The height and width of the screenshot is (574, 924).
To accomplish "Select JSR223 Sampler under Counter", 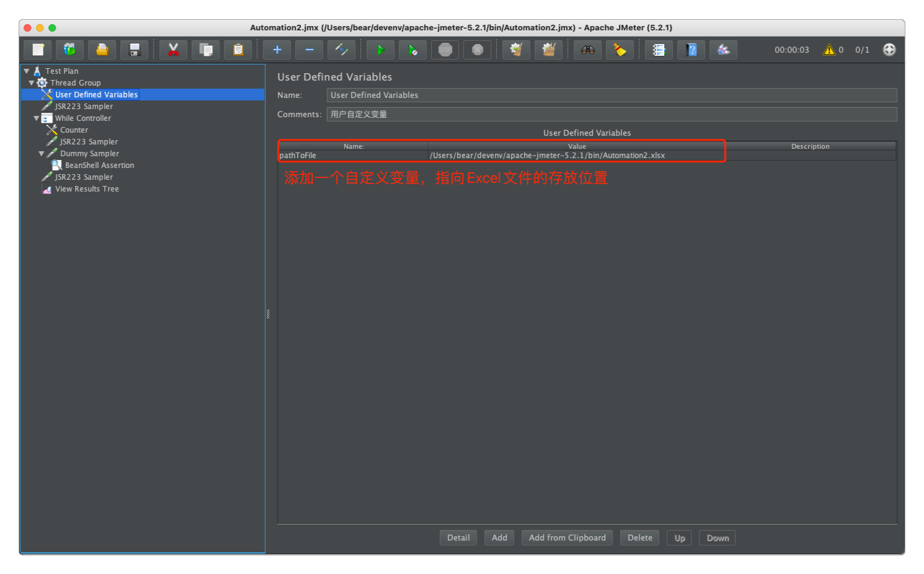I will click(x=89, y=142).
